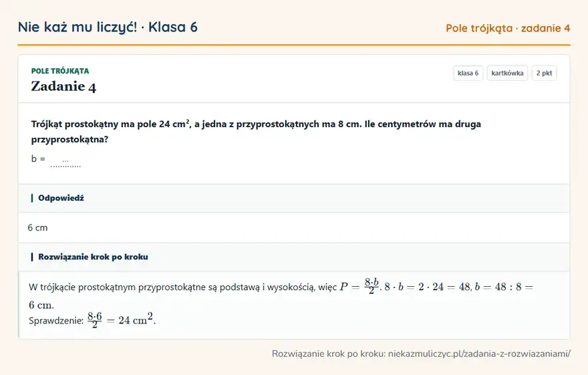This screenshot has height=375, width=588.
Task: Select the 'klasa 6' tag
Action: 468,73
